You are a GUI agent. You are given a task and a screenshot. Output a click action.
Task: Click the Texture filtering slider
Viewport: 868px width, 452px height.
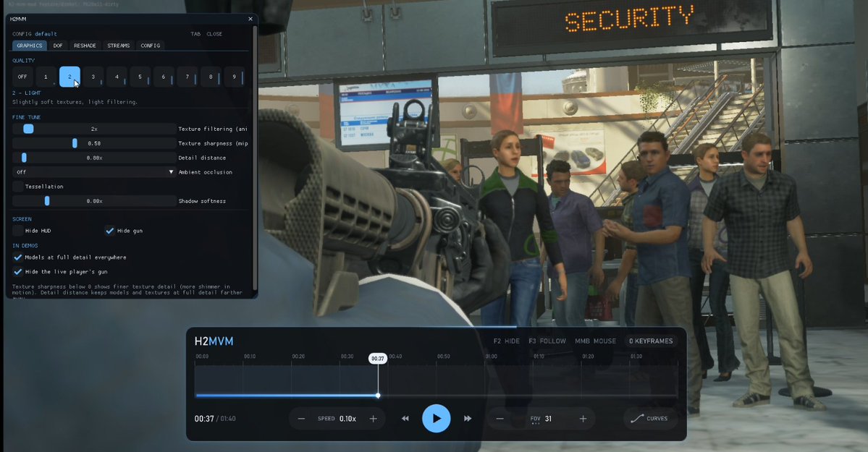click(x=94, y=129)
